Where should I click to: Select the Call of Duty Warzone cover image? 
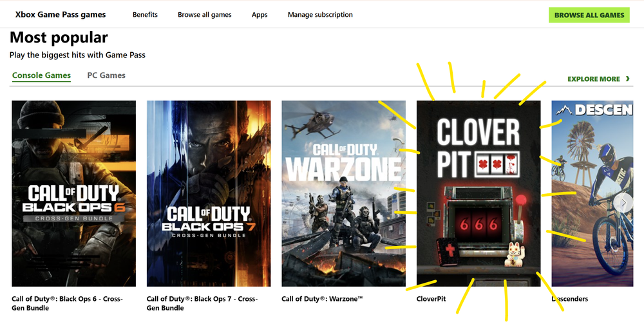343,193
